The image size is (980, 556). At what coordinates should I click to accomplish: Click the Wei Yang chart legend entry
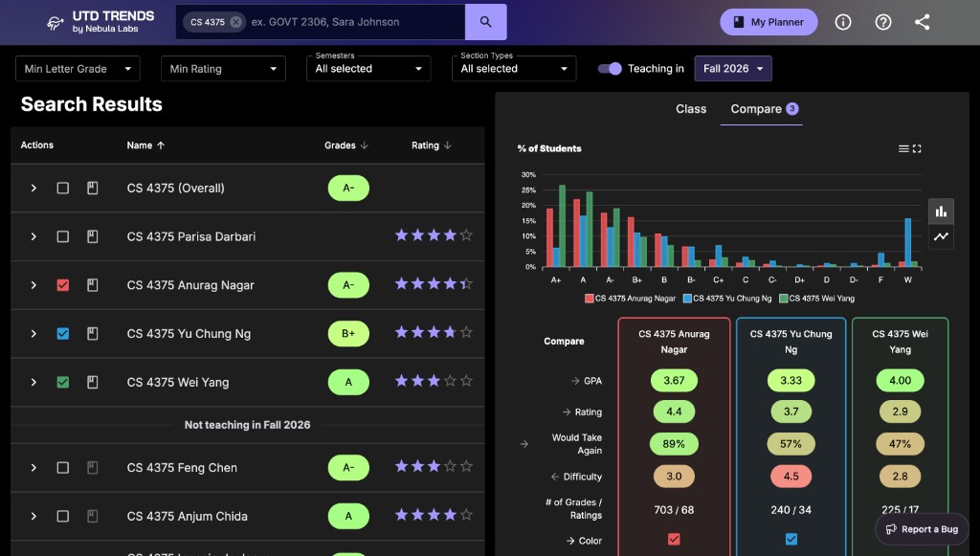pyautogui.click(x=817, y=299)
